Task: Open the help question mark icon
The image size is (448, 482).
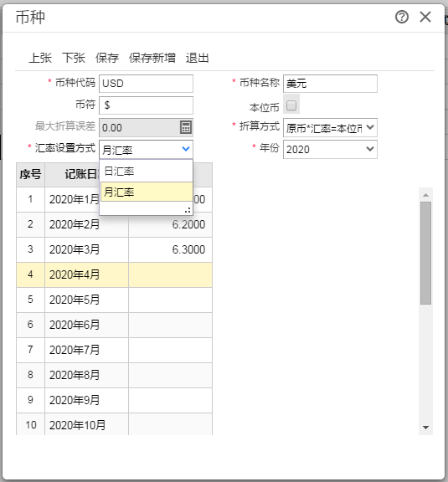Action: pyautogui.click(x=402, y=17)
